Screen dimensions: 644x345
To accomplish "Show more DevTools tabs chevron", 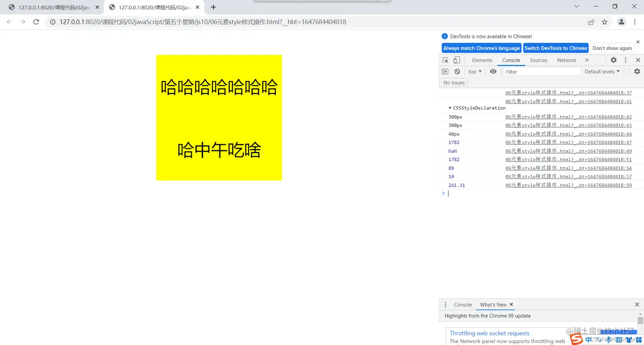I will point(586,60).
